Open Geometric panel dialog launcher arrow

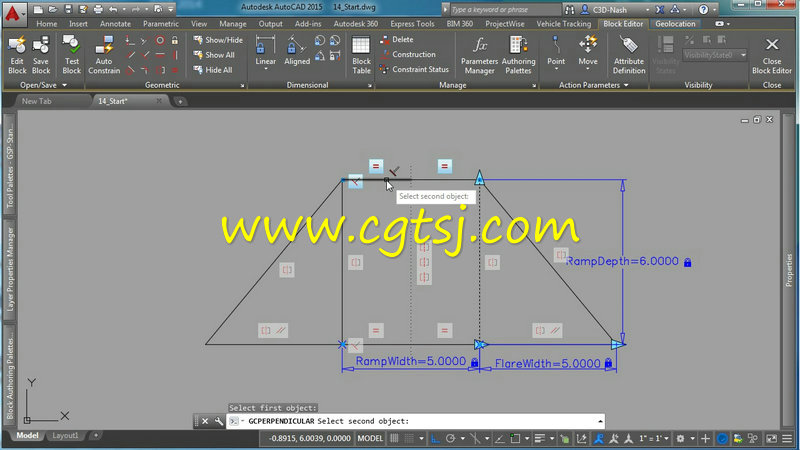pyautogui.click(x=242, y=86)
